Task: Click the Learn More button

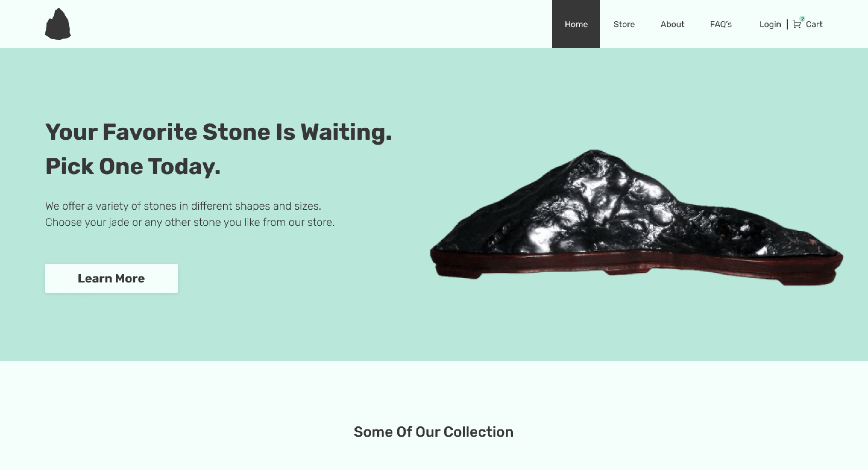Action: (x=111, y=278)
